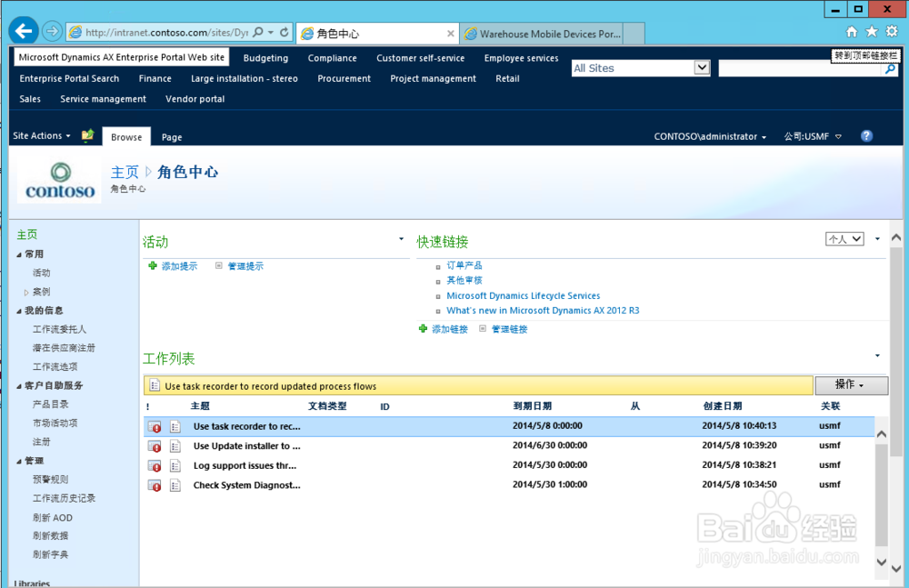The width and height of the screenshot is (909, 588).
Task: Open the 快速链接 web part menu arrow
Action: [877, 239]
